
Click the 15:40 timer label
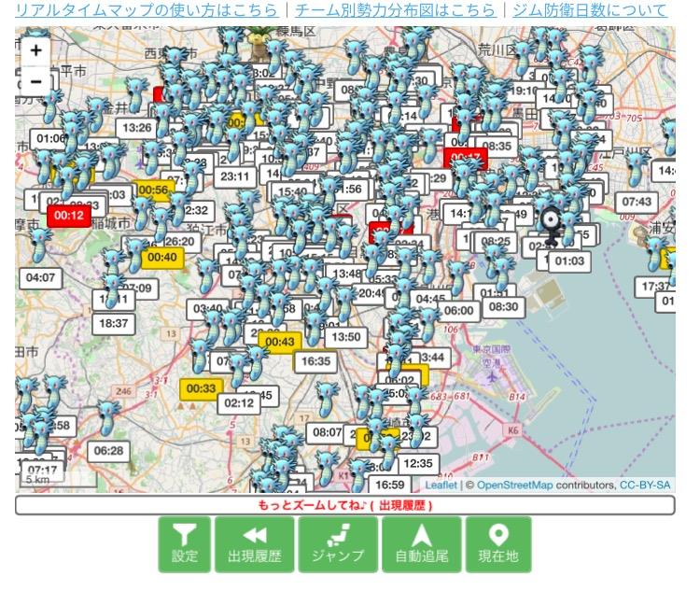pos(292,192)
